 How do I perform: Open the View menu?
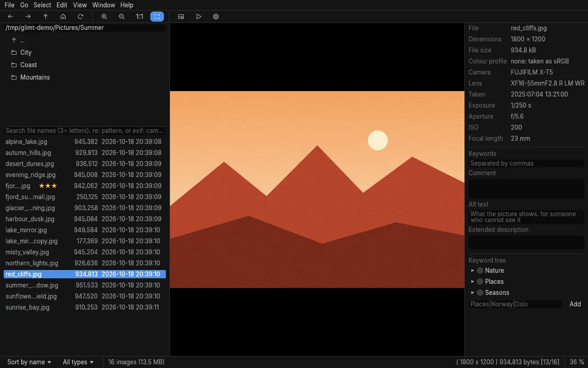click(79, 5)
